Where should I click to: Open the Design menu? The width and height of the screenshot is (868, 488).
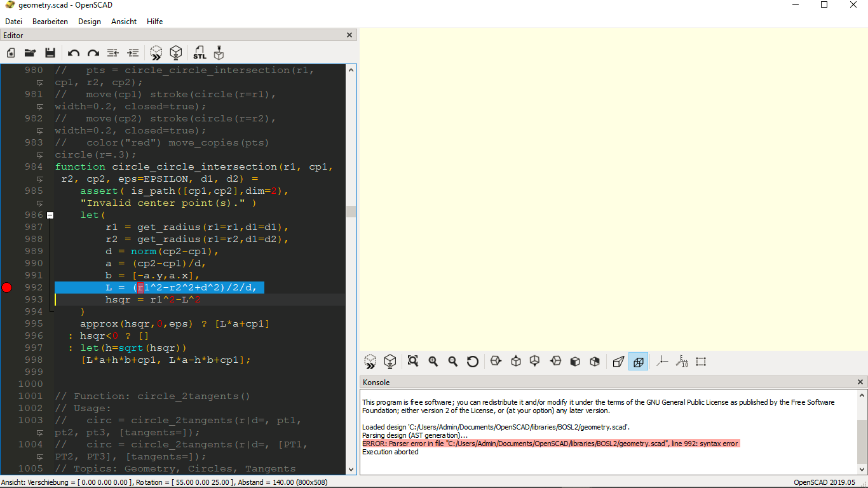tap(89, 21)
